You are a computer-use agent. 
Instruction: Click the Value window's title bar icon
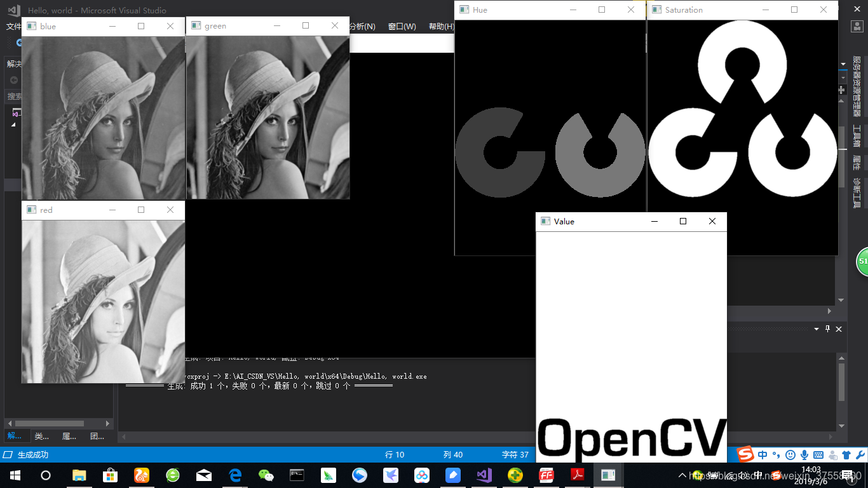545,221
